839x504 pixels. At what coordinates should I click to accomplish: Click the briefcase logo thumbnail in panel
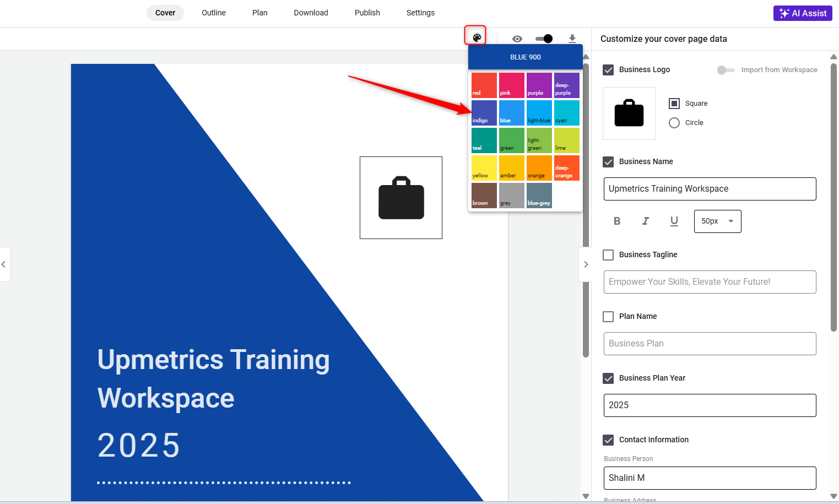click(629, 113)
